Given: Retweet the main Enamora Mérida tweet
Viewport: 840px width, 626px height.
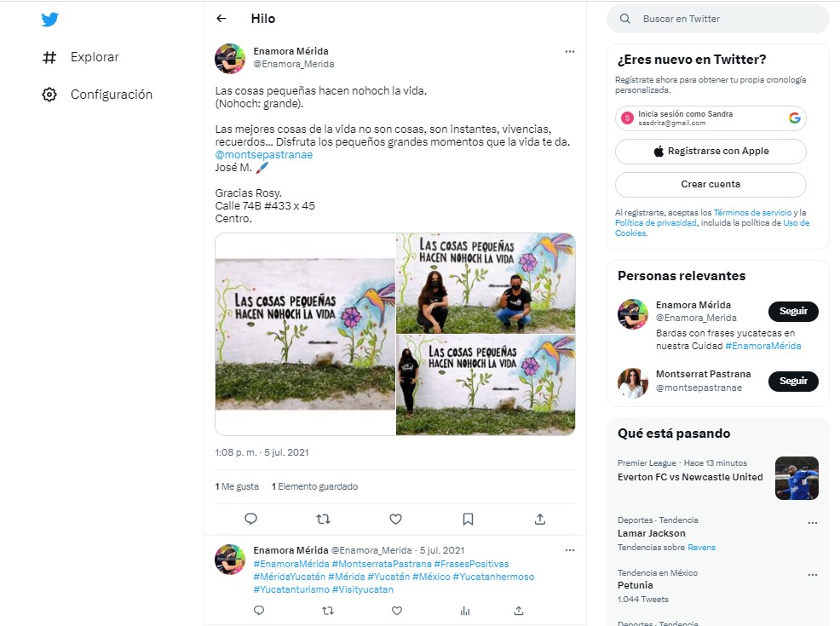Looking at the screenshot, I should [323, 519].
